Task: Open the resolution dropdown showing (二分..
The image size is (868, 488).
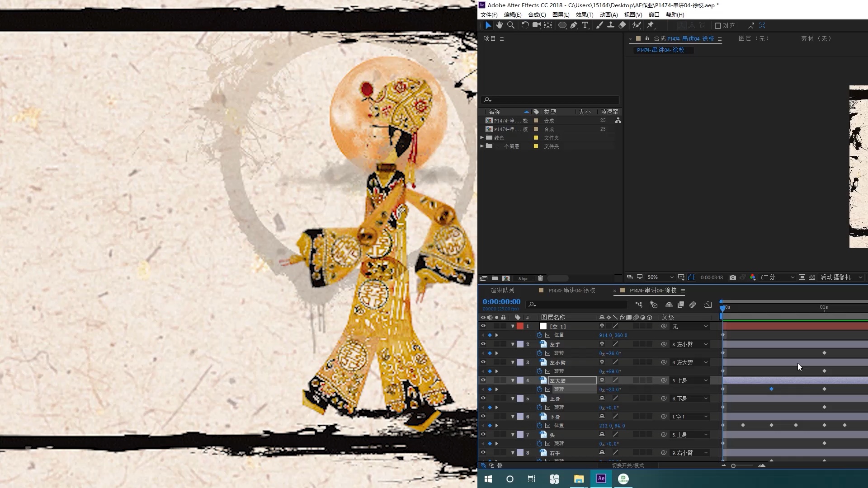Action: point(778,277)
